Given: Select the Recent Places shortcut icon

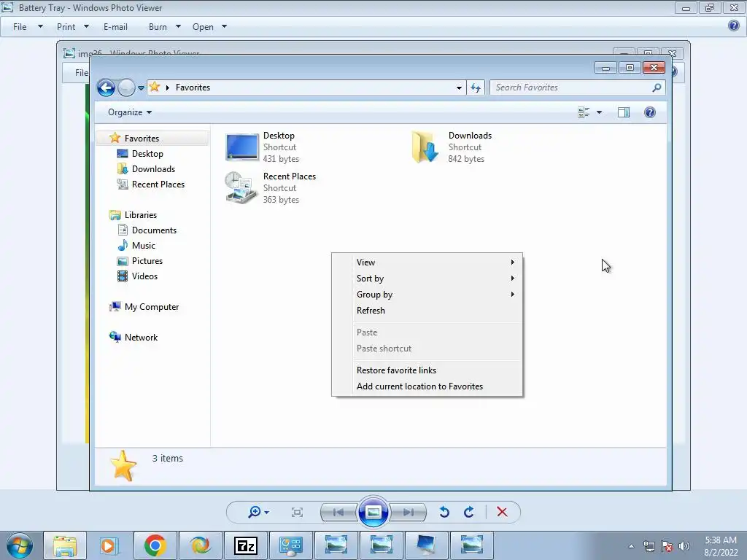Looking at the screenshot, I should 241,188.
